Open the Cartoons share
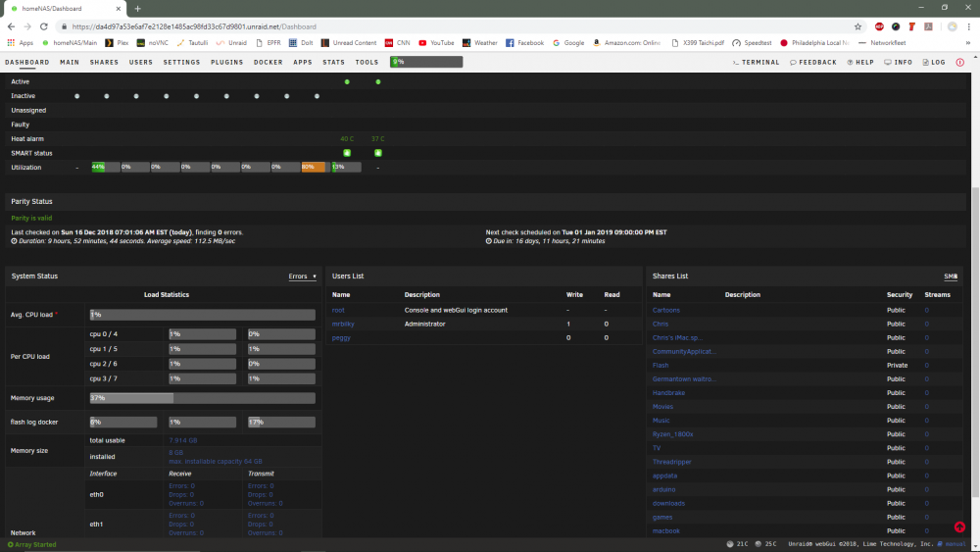980x552 pixels. coord(665,310)
